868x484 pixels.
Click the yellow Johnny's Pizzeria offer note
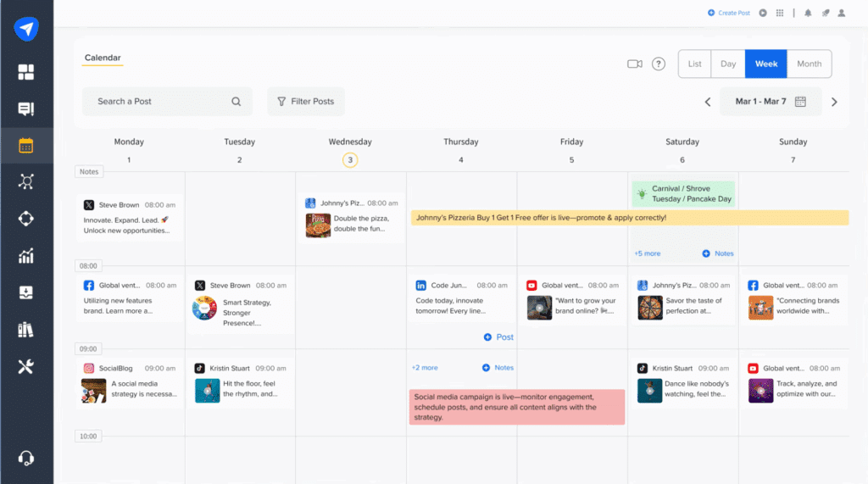click(629, 218)
